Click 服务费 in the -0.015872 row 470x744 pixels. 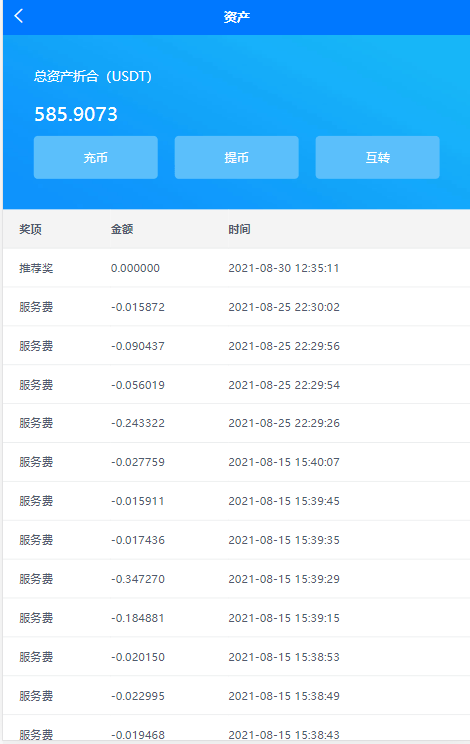[x=36, y=307]
